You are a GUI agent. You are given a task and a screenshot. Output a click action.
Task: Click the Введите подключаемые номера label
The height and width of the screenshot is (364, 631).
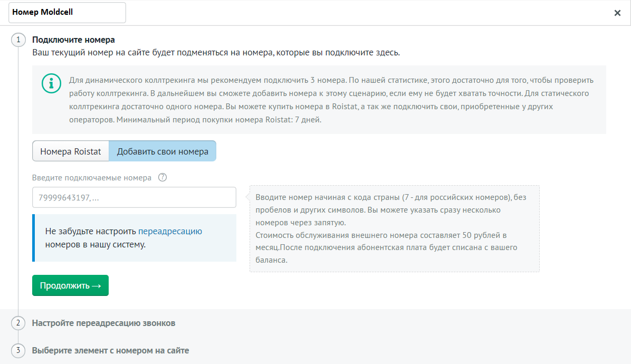pos(92,178)
